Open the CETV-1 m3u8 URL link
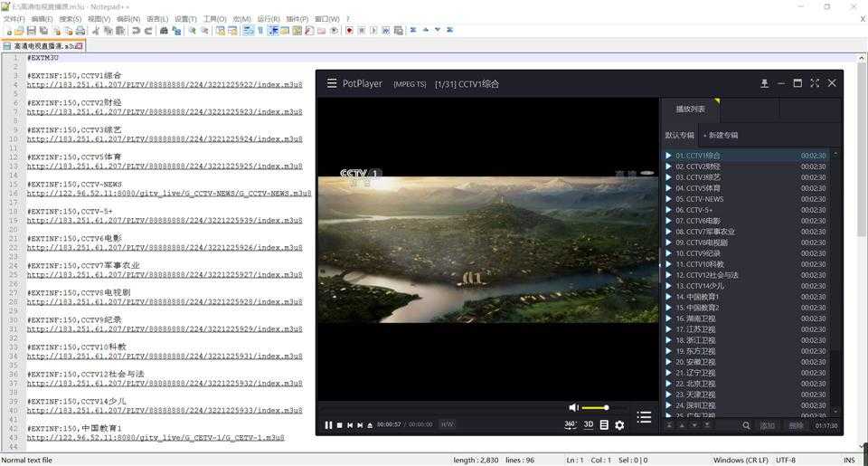The width and height of the screenshot is (868, 466). (155, 438)
